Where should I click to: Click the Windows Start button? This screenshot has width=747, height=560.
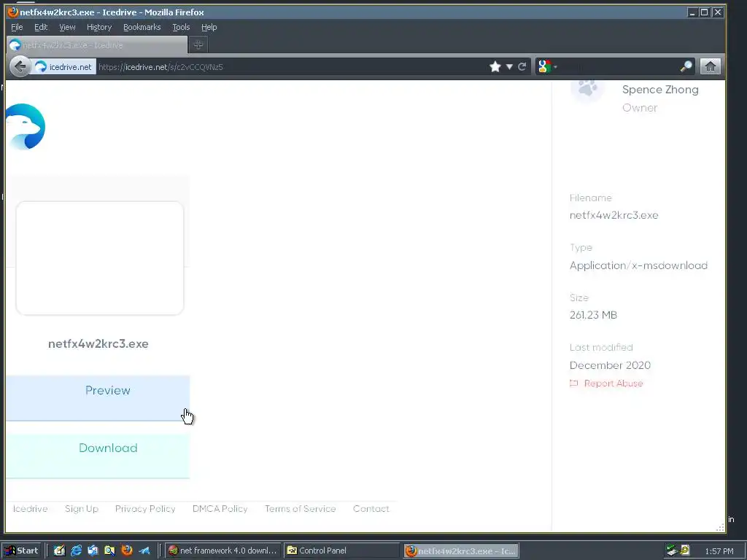21,551
